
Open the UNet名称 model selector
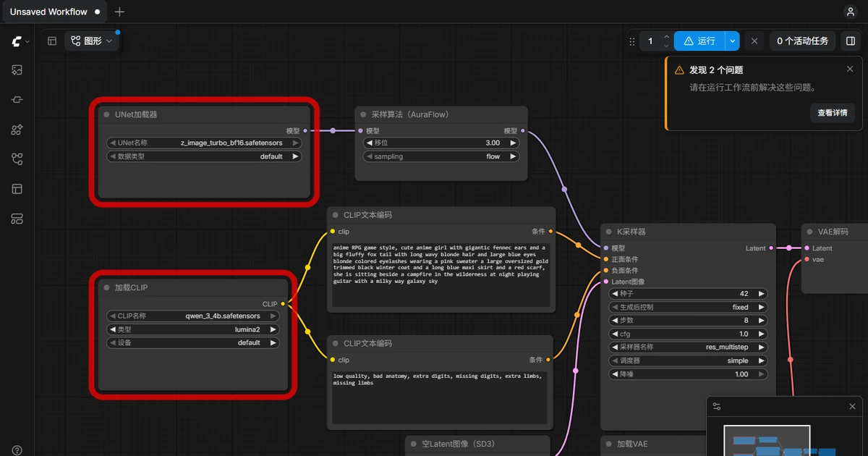(x=204, y=143)
